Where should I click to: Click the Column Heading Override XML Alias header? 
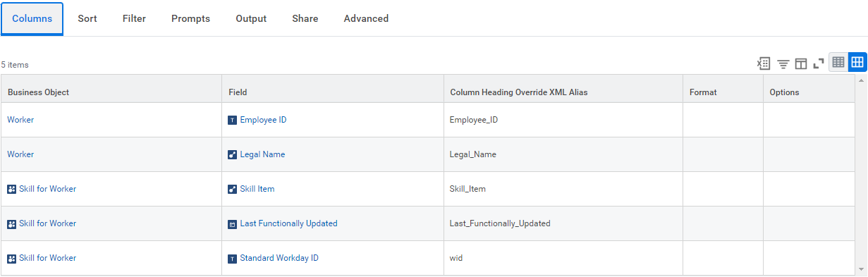[x=563, y=89]
